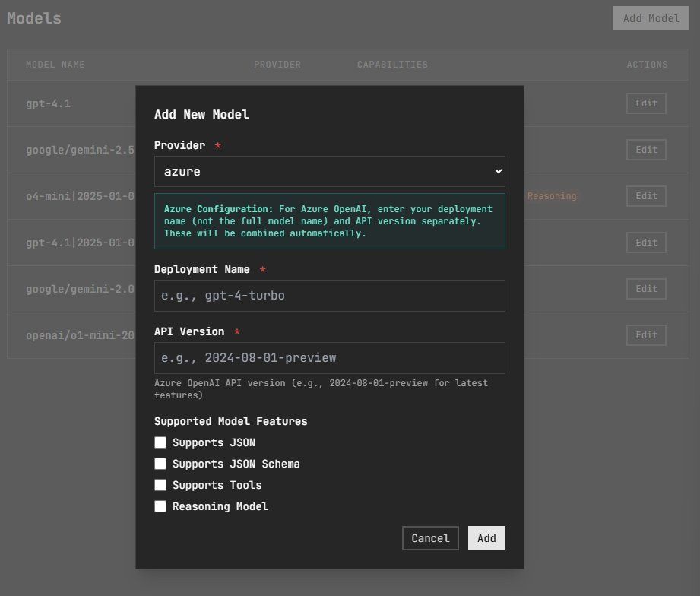Click the PROVIDER column header
Image resolution: width=700 pixels, height=596 pixels.
[277, 65]
